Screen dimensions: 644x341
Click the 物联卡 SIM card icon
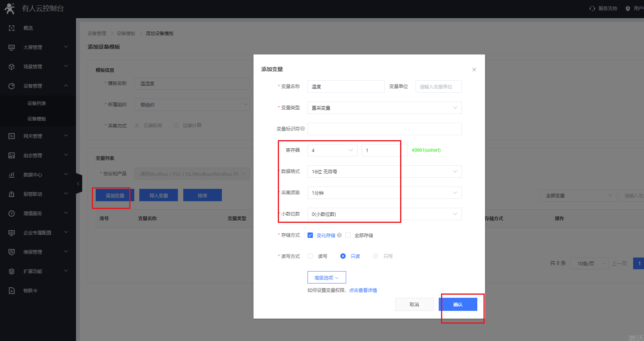click(12, 291)
